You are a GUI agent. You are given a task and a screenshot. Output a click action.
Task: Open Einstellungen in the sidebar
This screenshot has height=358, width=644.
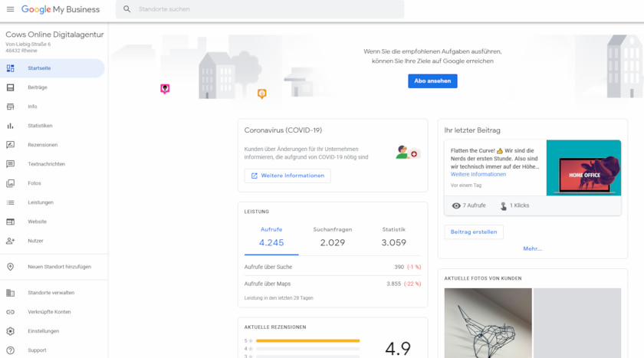coord(52,331)
